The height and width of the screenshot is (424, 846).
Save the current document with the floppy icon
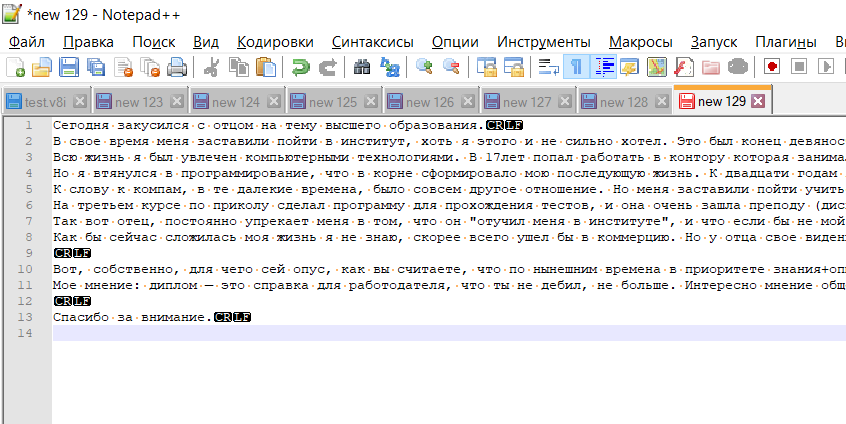tap(69, 67)
